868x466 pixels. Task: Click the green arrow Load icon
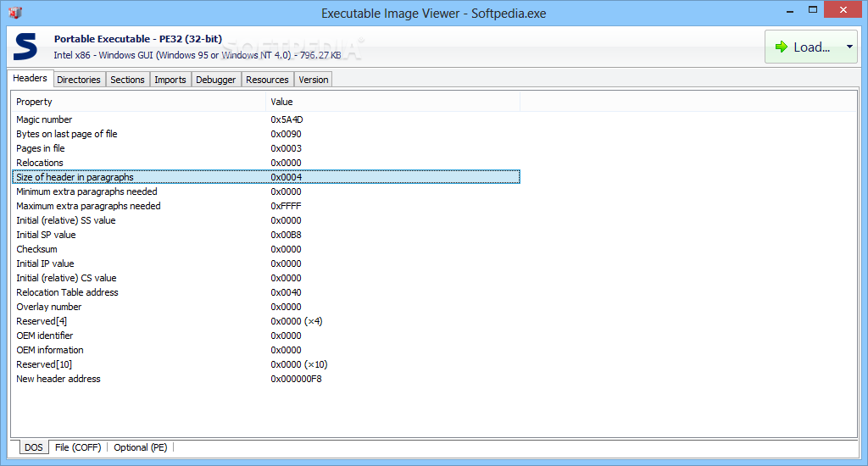(x=781, y=47)
